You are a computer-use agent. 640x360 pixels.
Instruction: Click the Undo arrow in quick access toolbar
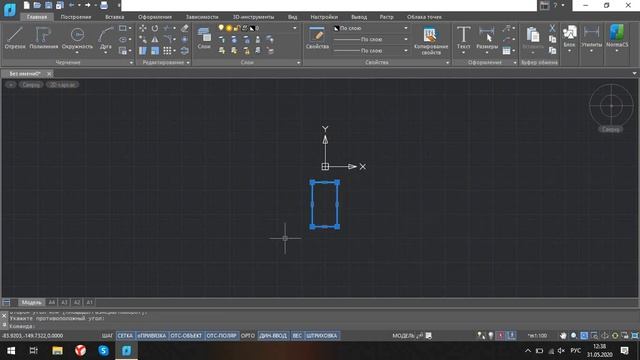pos(72,5)
